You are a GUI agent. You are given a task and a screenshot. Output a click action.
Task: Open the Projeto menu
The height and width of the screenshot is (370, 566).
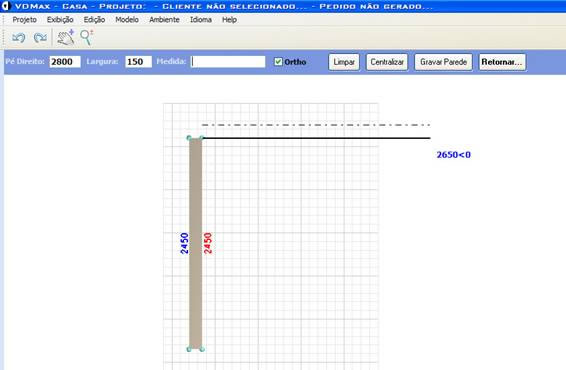[25, 20]
